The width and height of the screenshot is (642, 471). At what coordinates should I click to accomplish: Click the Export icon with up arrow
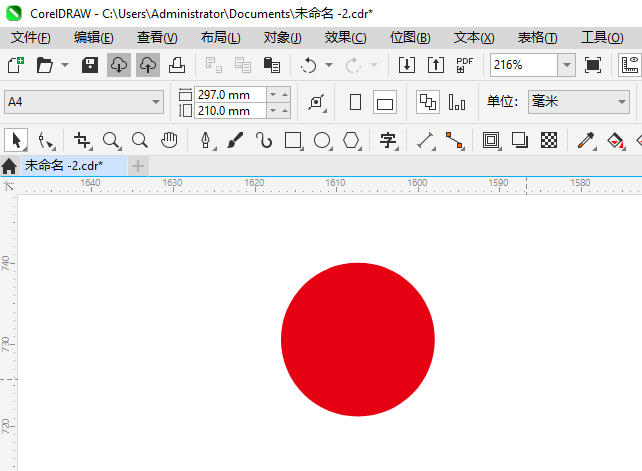click(436, 65)
